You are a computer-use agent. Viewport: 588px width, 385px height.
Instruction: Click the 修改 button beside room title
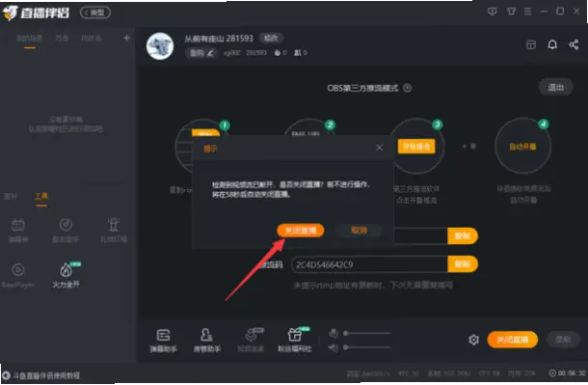coord(271,38)
